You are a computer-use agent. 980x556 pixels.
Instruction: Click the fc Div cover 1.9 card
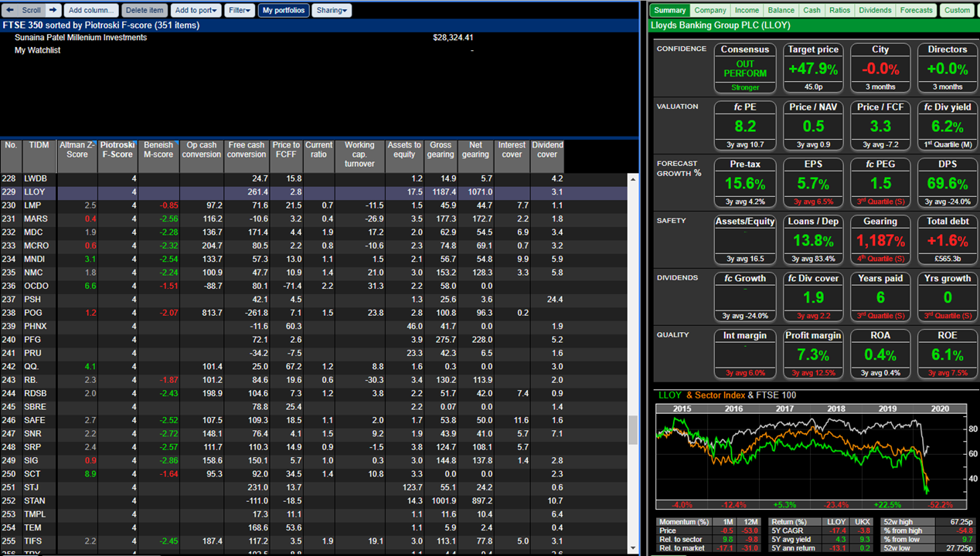(x=813, y=297)
